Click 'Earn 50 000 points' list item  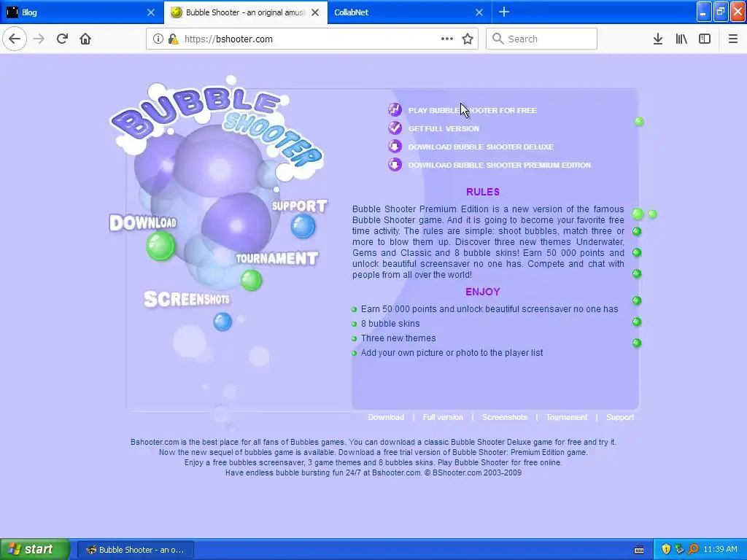(489, 309)
